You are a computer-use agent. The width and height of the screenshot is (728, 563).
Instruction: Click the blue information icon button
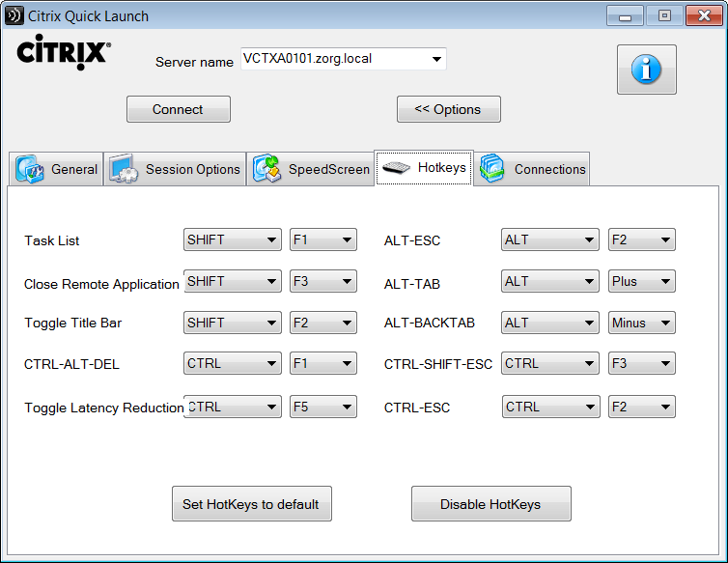pos(646,70)
